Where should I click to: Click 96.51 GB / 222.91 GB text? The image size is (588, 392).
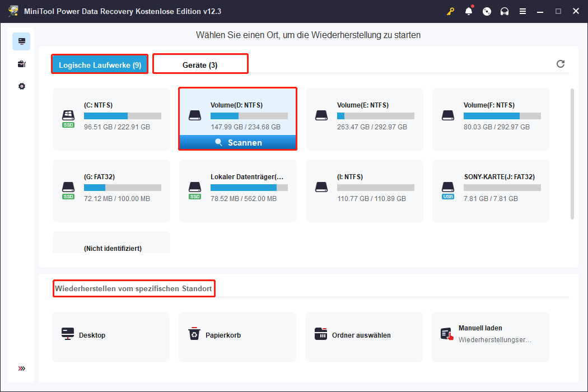[117, 127]
